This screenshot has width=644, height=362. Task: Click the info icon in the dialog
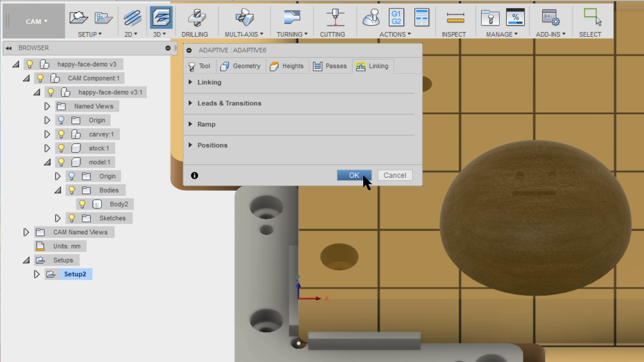194,175
